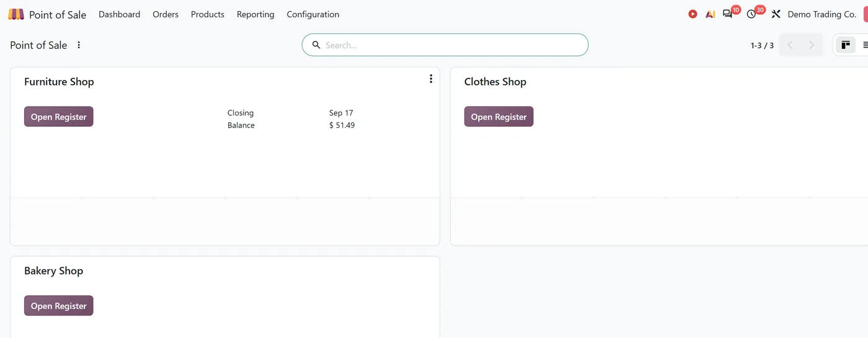
Task: Open the messages icon with badge 10
Action: (x=728, y=14)
